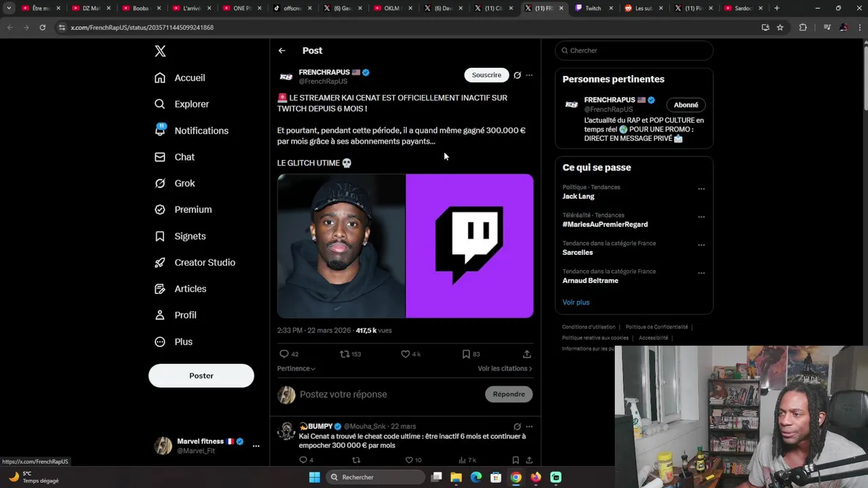Image resolution: width=868 pixels, height=488 pixels.
Task: Open the Plus more menu
Action: pos(174,342)
